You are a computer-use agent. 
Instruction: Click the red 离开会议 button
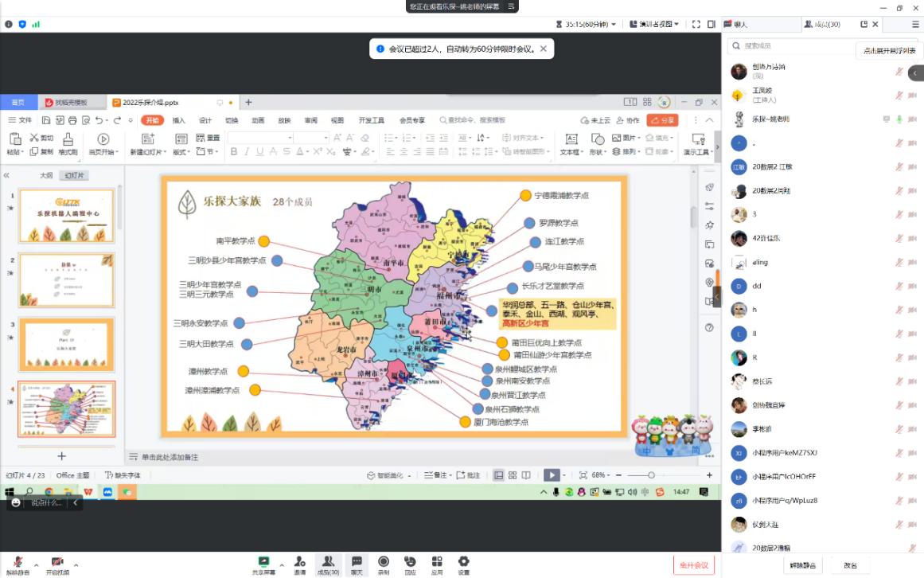click(693, 565)
